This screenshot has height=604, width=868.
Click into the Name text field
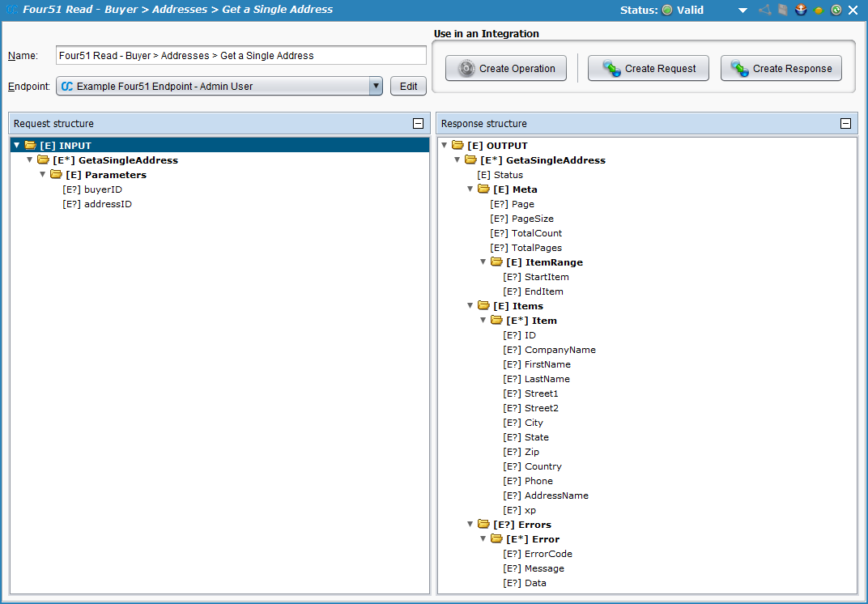(x=241, y=56)
